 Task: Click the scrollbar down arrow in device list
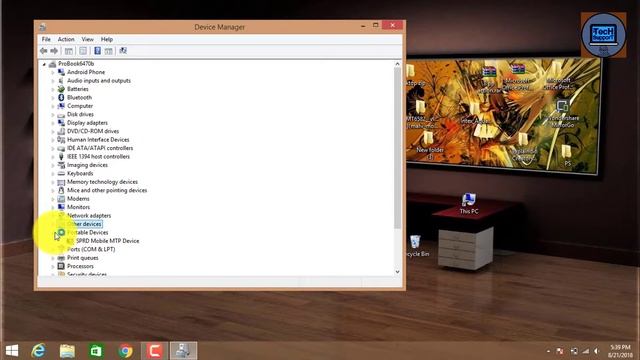(x=397, y=272)
